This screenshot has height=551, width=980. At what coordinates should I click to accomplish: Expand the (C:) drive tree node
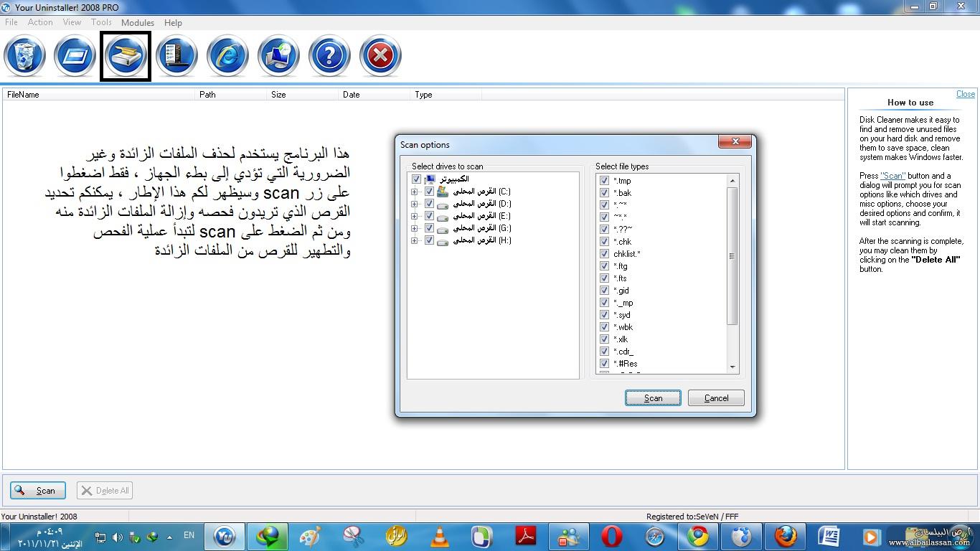point(414,192)
